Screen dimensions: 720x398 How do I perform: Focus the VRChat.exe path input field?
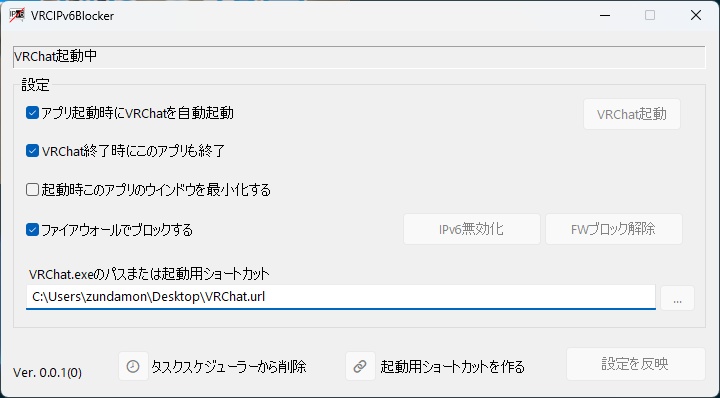tap(341, 297)
